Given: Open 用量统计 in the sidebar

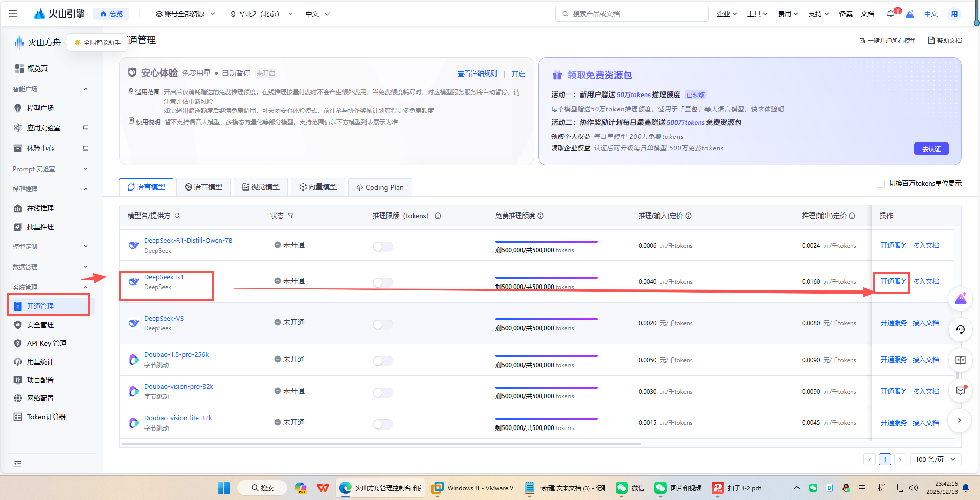Looking at the screenshot, I should [41, 362].
